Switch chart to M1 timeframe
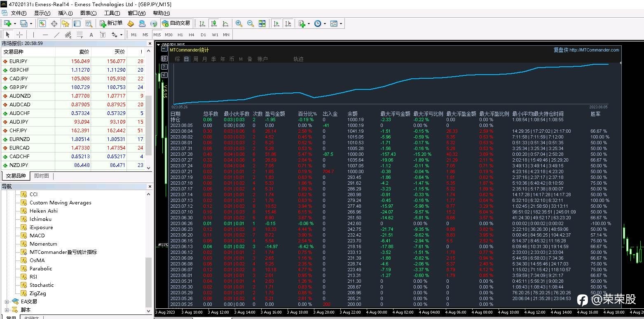This screenshot has width=644, height=319. coord(134,35)
